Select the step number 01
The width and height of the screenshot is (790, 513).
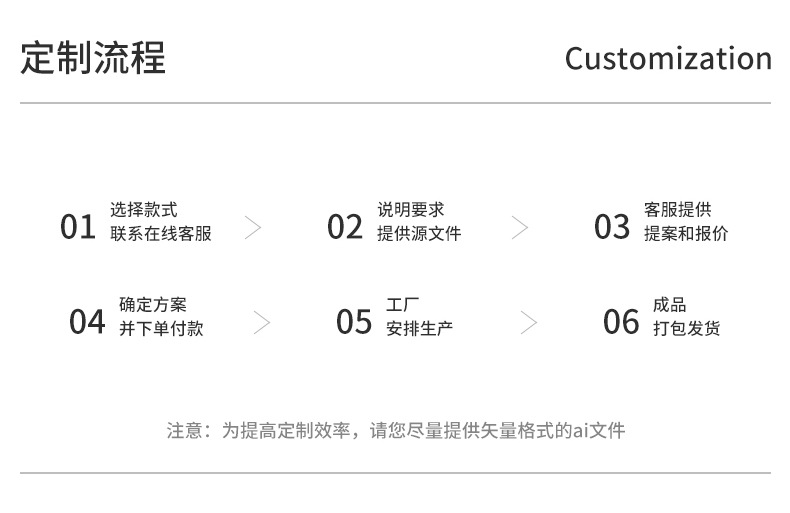pyautogui.click(x=77, y=228)
